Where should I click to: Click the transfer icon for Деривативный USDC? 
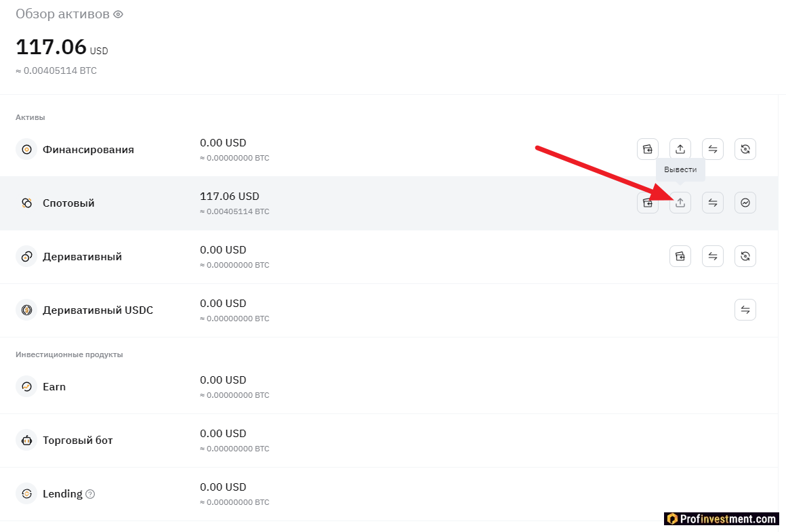pyautogui.click(x=745, y=310)
